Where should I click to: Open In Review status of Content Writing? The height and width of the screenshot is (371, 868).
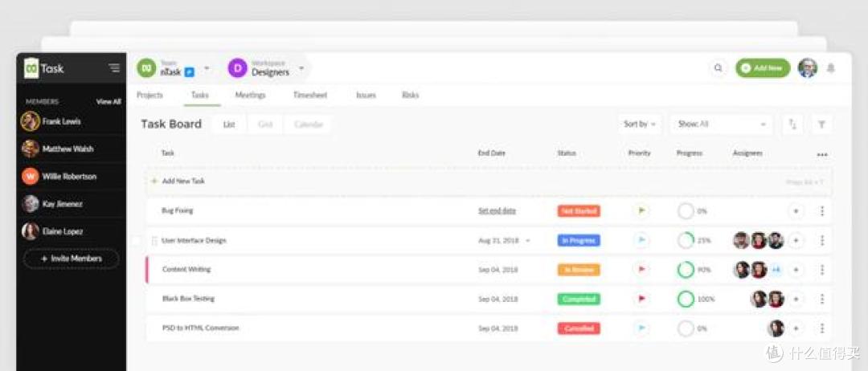579,270
